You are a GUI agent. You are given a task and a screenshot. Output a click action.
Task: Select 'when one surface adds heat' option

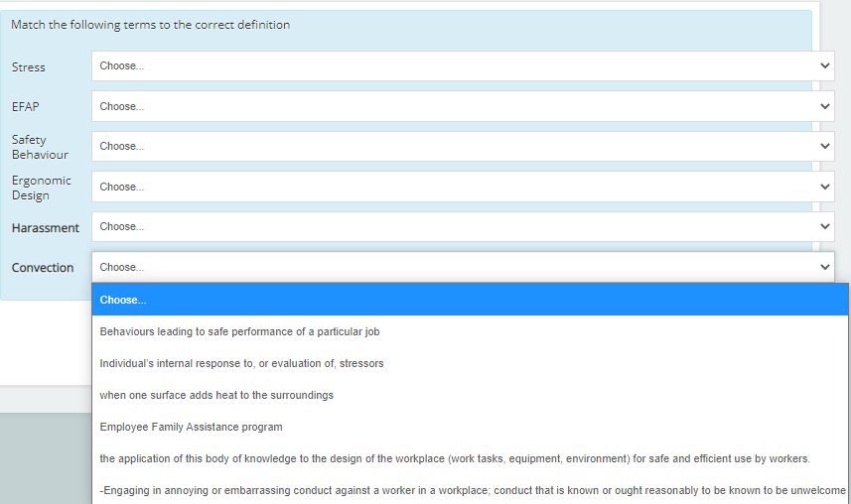click(x=470, y=395)
